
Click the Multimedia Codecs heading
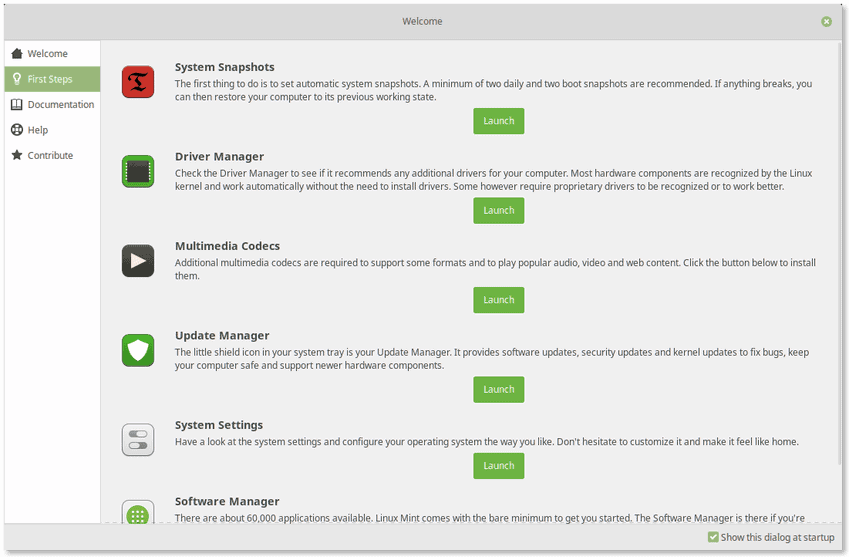(227, 246)
